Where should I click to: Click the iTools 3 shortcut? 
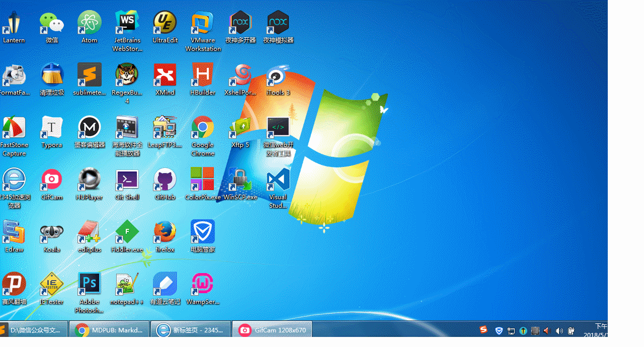pyautogui.click(x=278, y=79)
